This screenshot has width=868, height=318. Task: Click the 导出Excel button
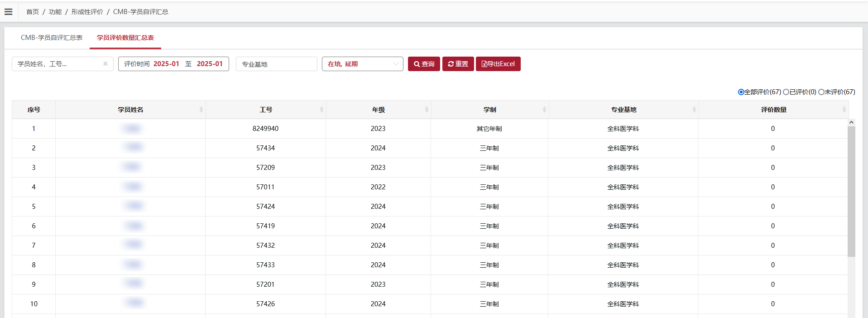(498, 64)
